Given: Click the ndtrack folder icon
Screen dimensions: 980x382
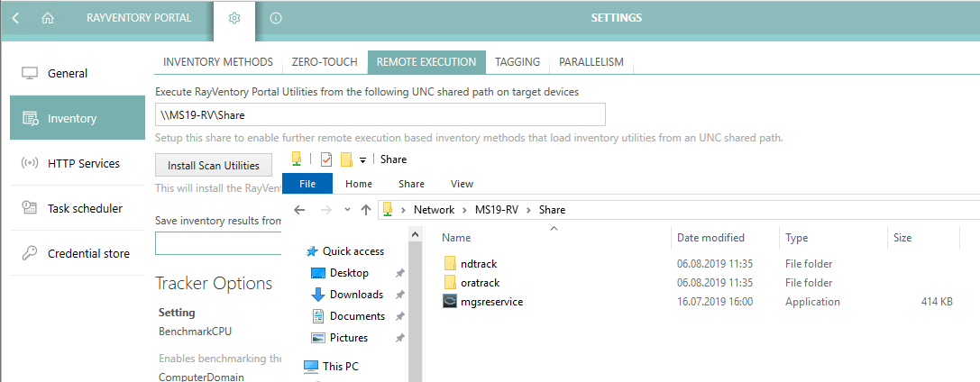Looking at the screenshot, I should (450, 263).
